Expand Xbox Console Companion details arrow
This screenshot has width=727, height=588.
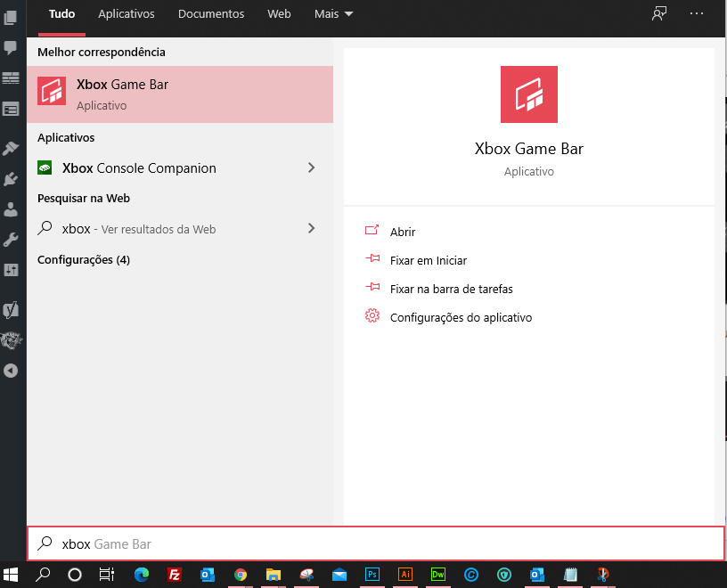click(311, 167)
